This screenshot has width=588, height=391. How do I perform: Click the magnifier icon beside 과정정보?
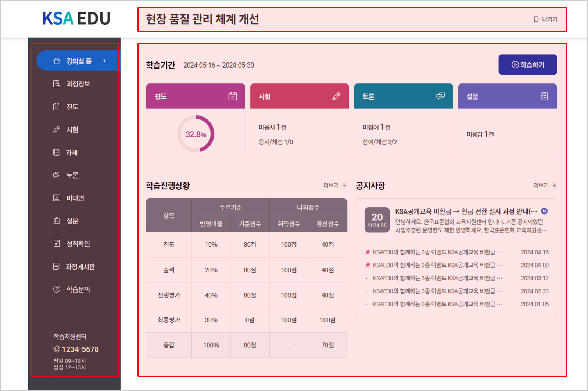coord(57,84)
